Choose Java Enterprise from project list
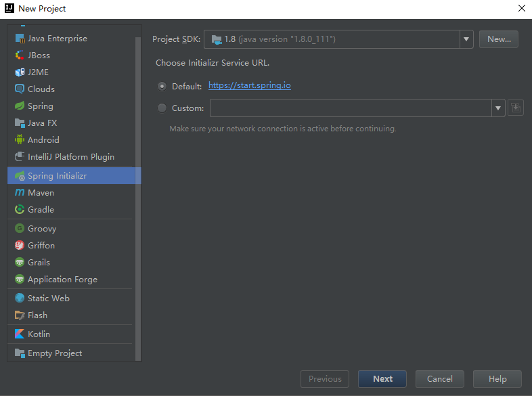Viewport: 532px width, 396px height. tap(58, 39)
